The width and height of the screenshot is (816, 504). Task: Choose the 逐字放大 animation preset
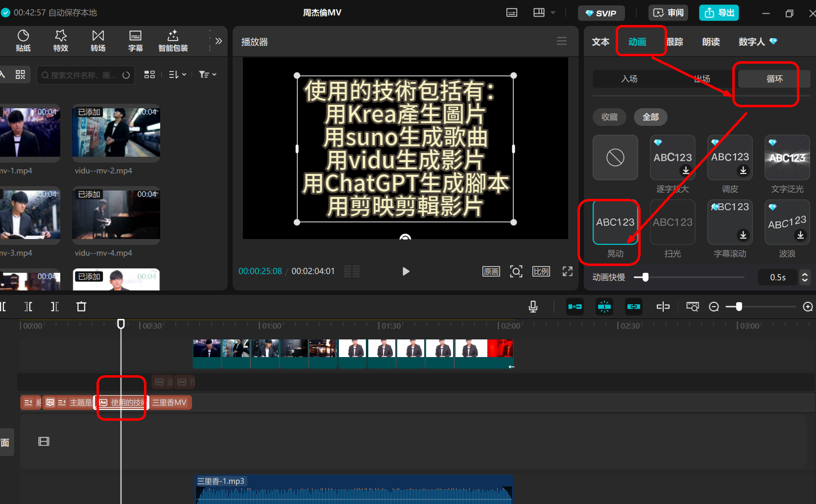pos(672,158)
